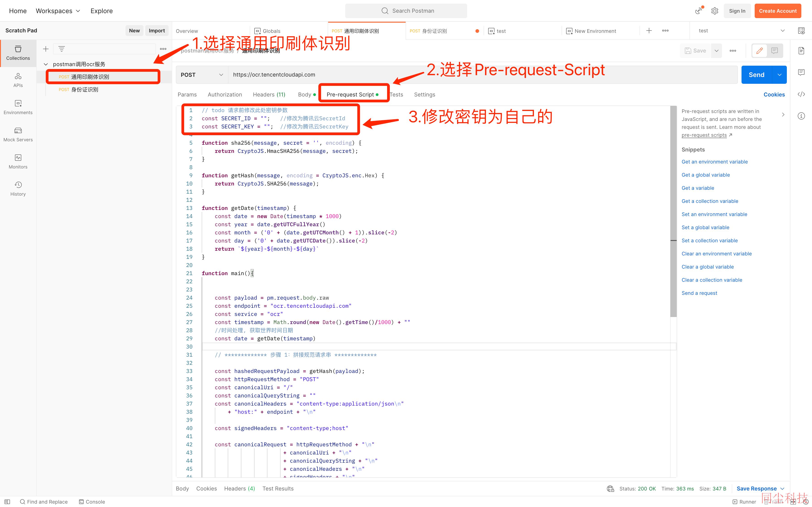The width and height of the screenshot is (812, 507).
Task: Open the APIs sidebar section
Action: [x=18, y=80]
